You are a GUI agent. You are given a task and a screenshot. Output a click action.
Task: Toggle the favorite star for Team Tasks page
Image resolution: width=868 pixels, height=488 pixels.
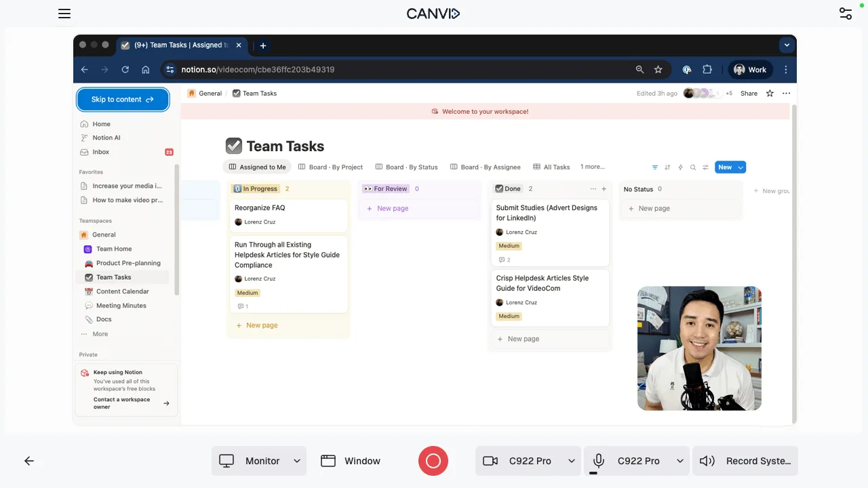coord(770,94)
